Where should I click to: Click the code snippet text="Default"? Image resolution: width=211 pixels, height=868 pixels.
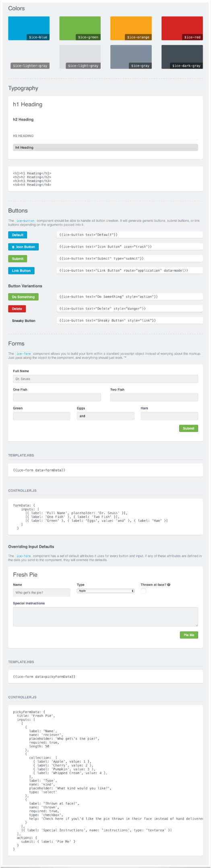coord(130,235)
